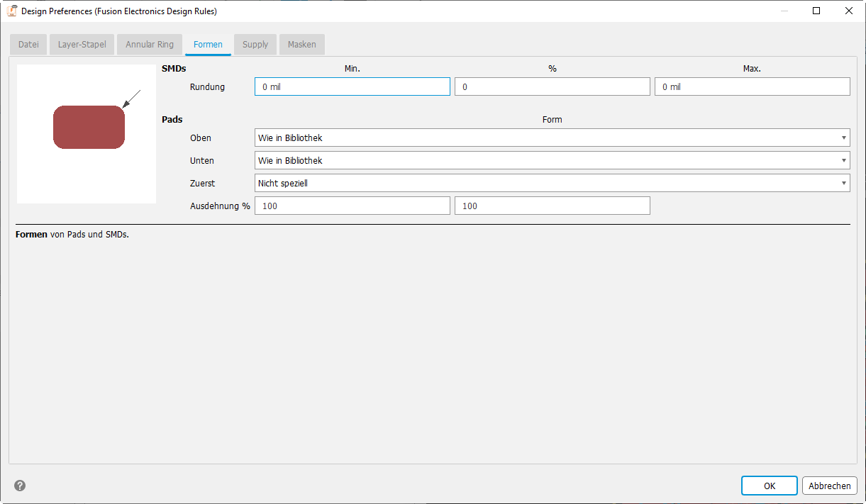Click the Rundung Max. input field
The height and width of the screenshot is (504, 866).
coord(753,86)
